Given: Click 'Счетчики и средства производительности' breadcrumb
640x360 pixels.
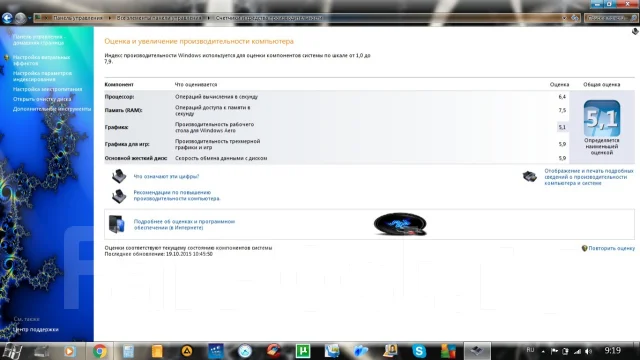Looking at the screenshot, I should click(269, 18).
